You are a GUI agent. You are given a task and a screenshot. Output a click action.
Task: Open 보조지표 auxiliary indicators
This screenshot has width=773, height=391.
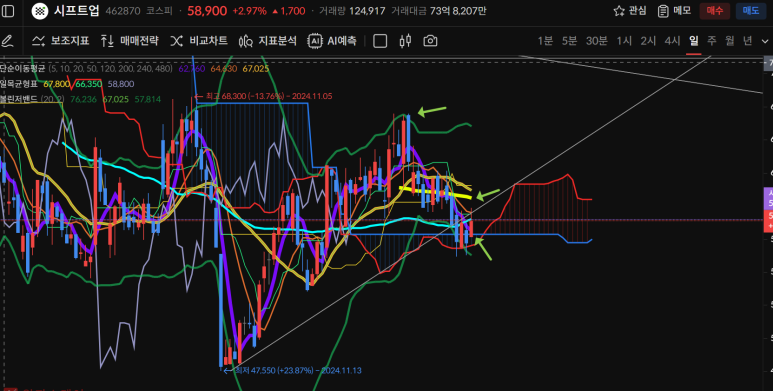61,41
